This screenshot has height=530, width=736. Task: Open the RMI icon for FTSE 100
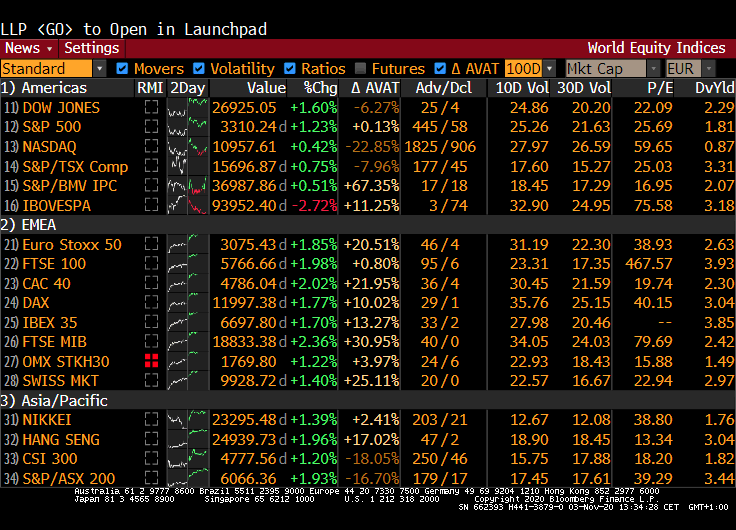point(151,264)
